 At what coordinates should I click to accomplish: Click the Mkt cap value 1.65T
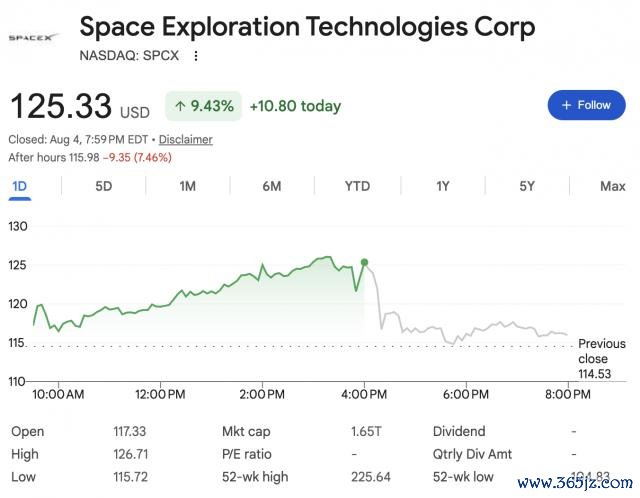[x=366, y=431]
